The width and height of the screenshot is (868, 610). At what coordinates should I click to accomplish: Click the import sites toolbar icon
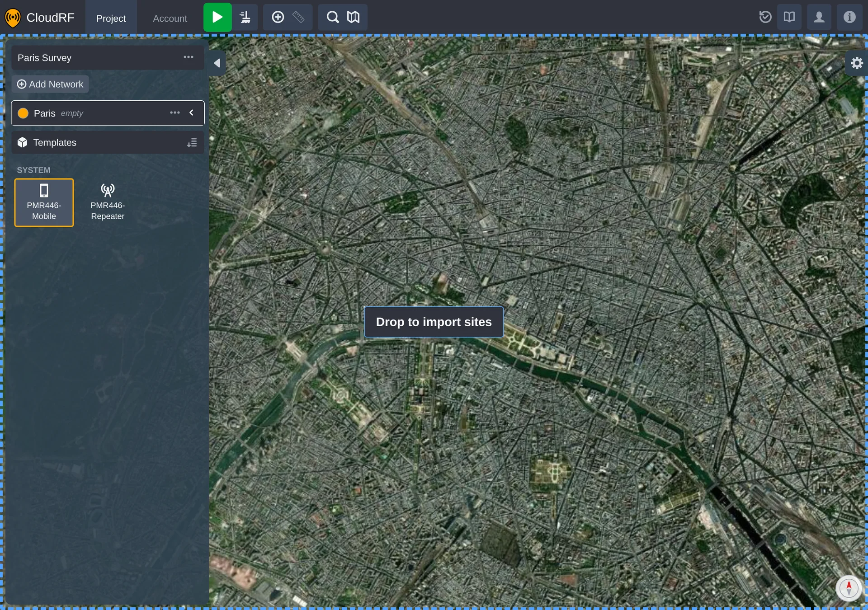[x=245, y=17]
